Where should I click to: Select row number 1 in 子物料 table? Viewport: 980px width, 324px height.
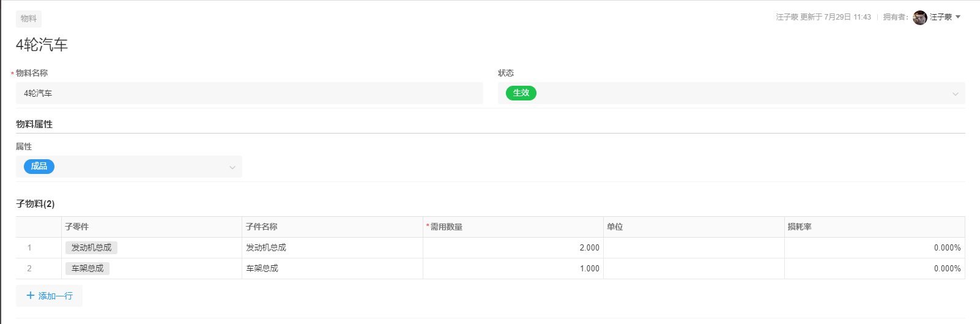[29, 247]
